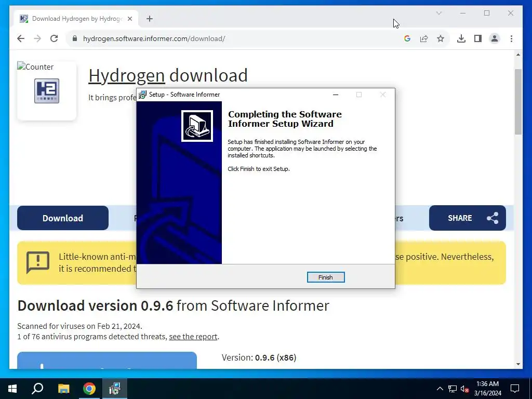Image resolution: width=532 pixels, height=399 pixels.
Task: Toggle the Chrome side panel
Action: [x=478, y=38]
